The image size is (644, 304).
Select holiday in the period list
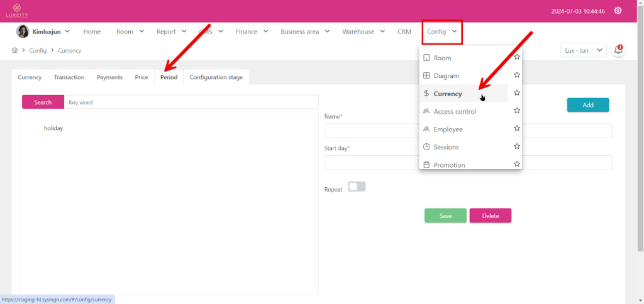tap(53, 128)
